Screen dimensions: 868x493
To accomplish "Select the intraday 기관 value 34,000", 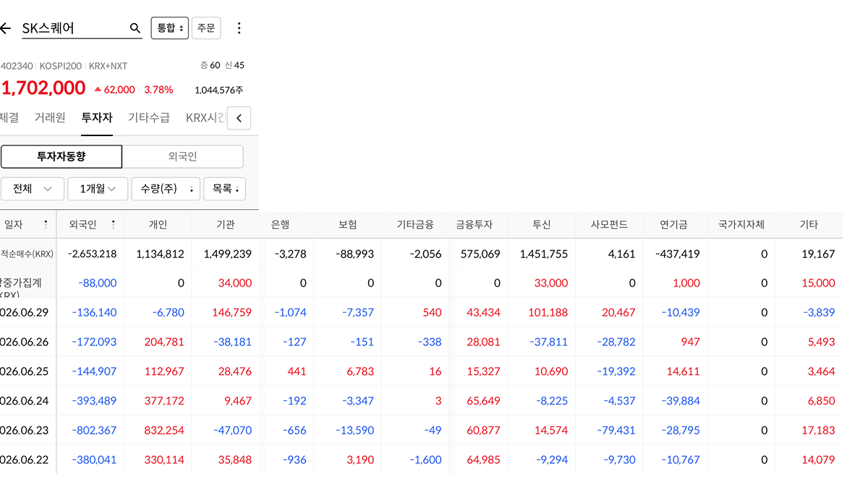I will (x=235, y=283).
